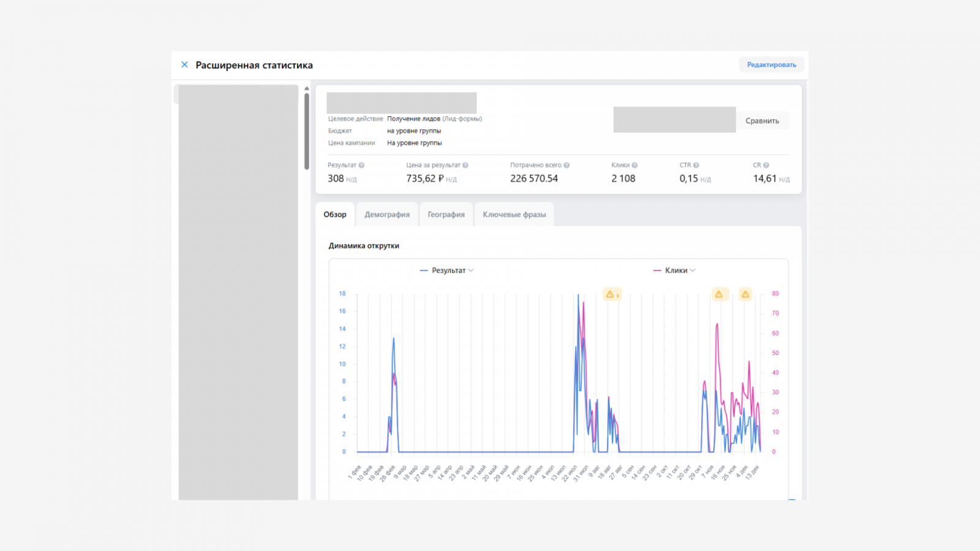Switch to the География tab
Image resolution: width=980 pixels, height=551 pixels.
click(446, 215)
